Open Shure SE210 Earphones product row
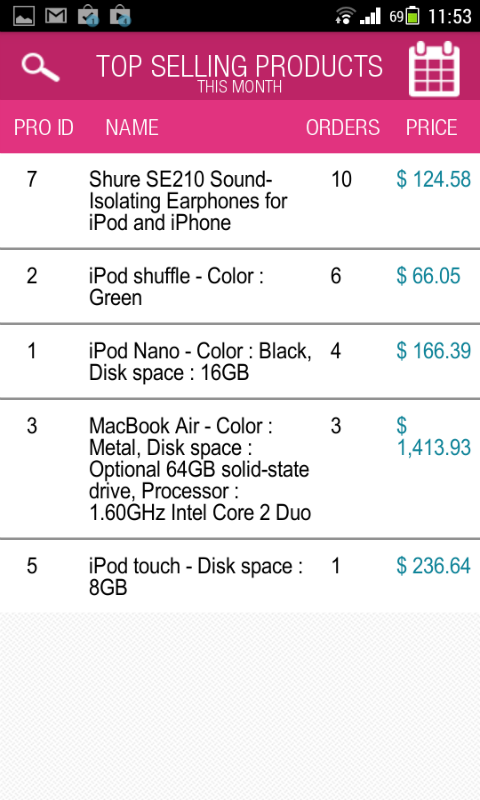The width and height of the screenshot is (480, 800). [240, 201]
